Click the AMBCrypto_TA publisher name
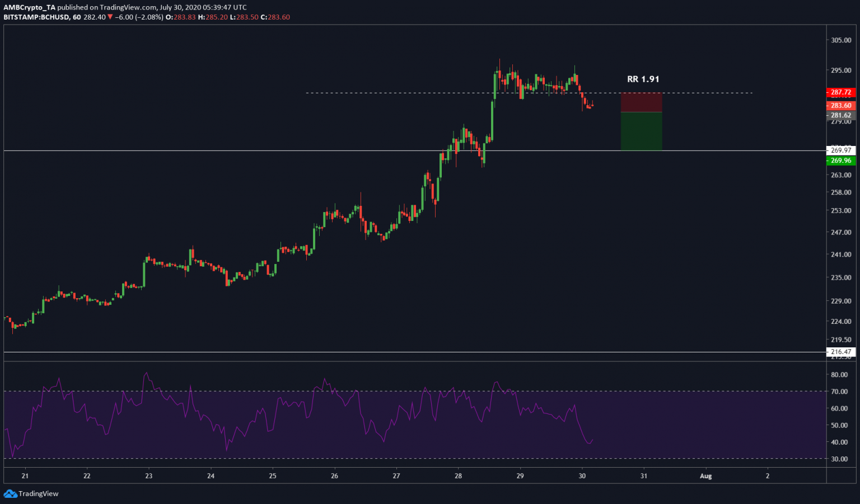The width and height of the screenshot is (860, 504). tap(29, 7)
